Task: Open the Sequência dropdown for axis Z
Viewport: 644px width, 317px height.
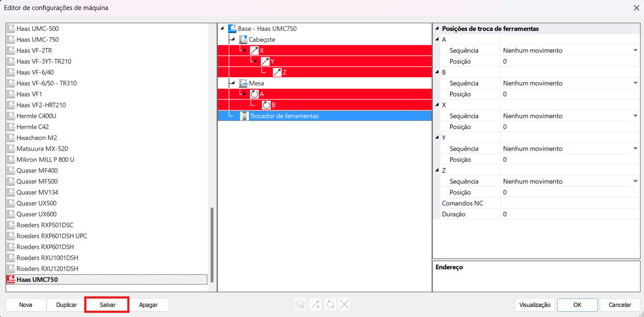Action: (635, 181)
